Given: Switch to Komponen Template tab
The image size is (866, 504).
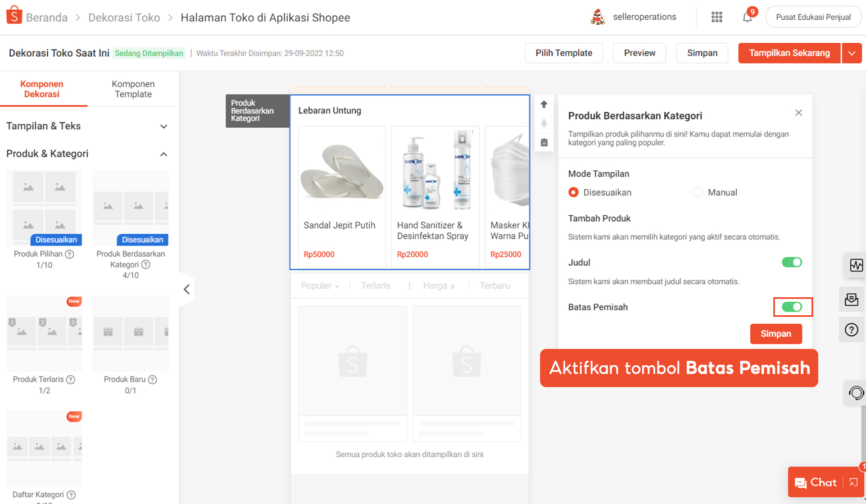Looking at the screenshot, I should click(133, 89).
